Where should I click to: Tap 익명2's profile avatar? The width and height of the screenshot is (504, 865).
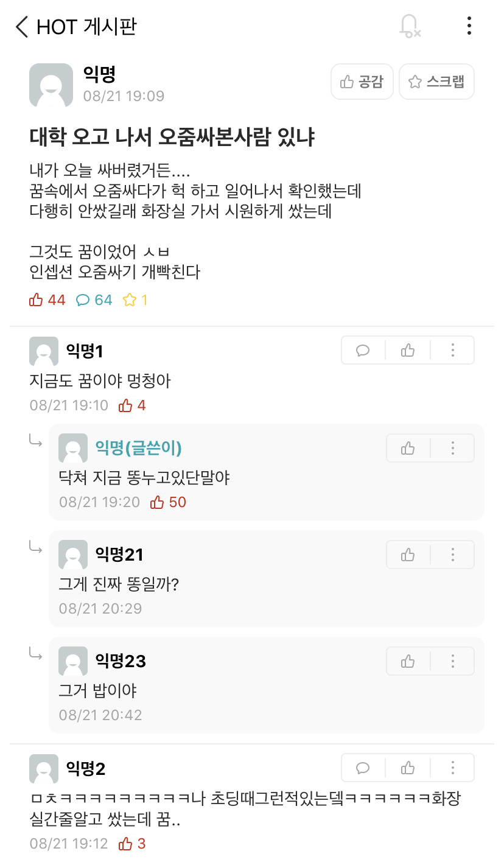pyautogui.click(x=44, y=769)
